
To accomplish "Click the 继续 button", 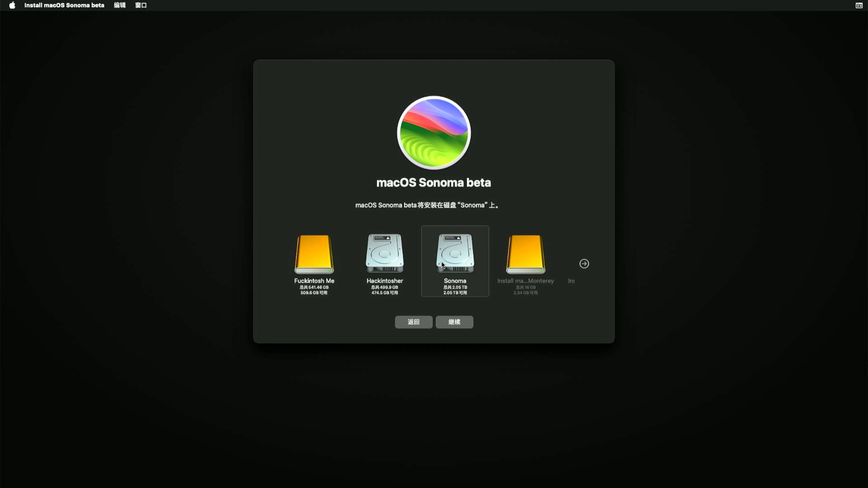I will click(x=454, y=322).
